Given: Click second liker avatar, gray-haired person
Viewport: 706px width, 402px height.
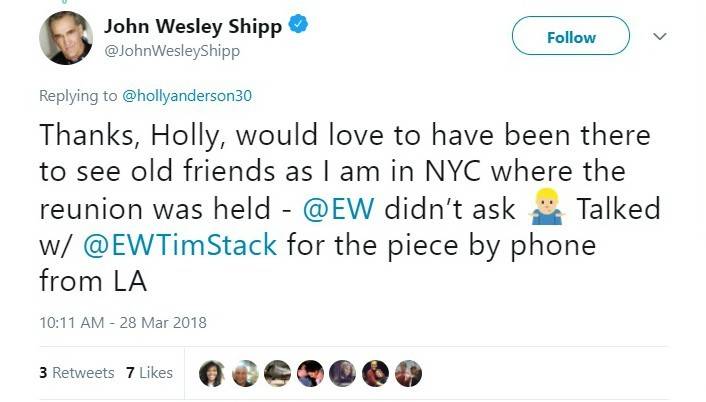Looking at the screenshot, I should (245, 373).
